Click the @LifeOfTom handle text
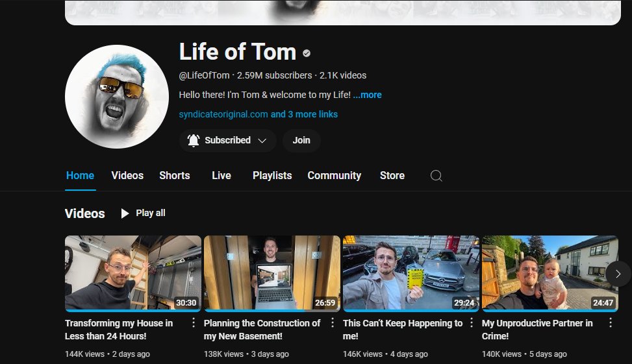 click(204, 75)
